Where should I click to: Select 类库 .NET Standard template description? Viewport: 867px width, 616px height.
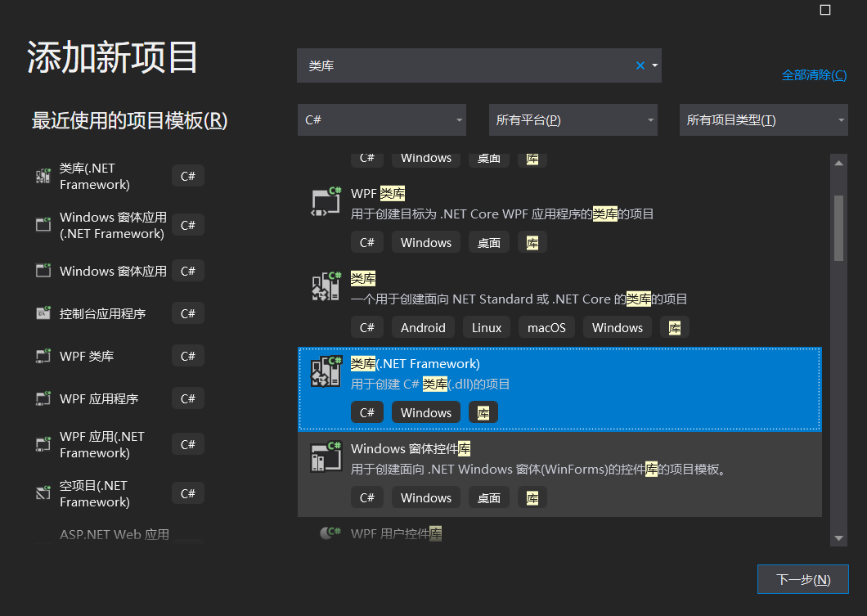(x=519, y=299)
